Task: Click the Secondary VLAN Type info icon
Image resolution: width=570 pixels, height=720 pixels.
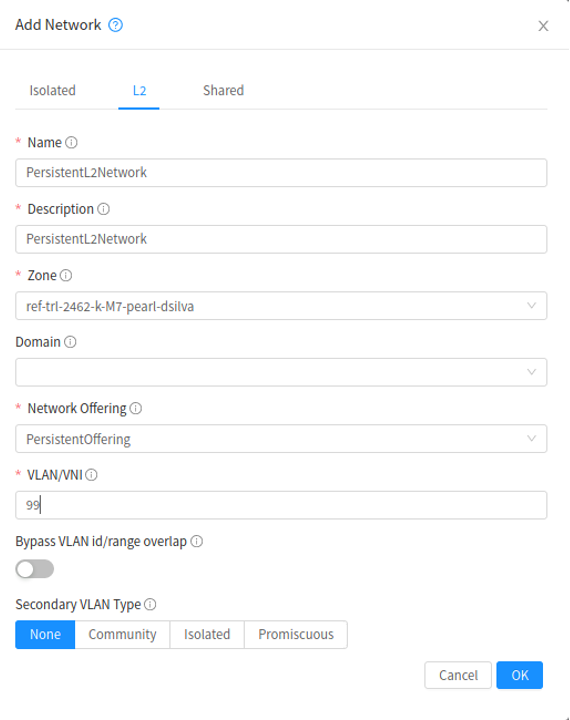Action: pos(150,604)
